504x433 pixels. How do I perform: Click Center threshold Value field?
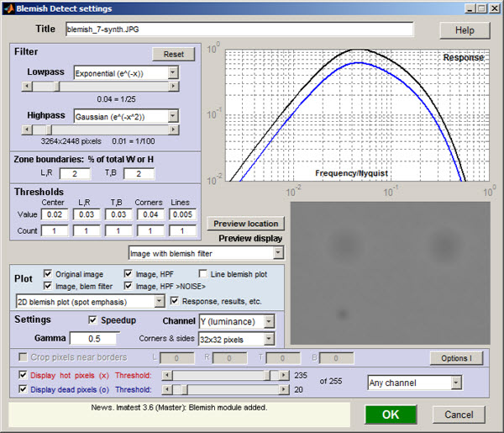click(55, 214)
